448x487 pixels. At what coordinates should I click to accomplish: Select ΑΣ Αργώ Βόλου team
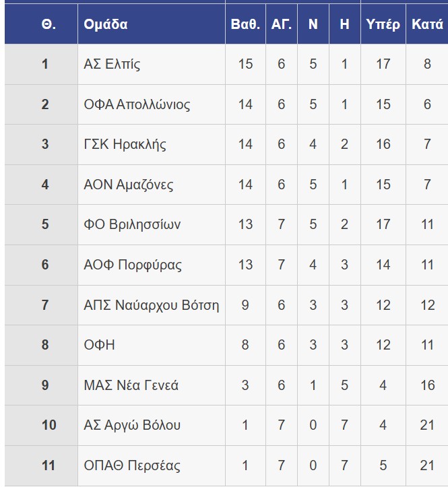click(132, 425)
